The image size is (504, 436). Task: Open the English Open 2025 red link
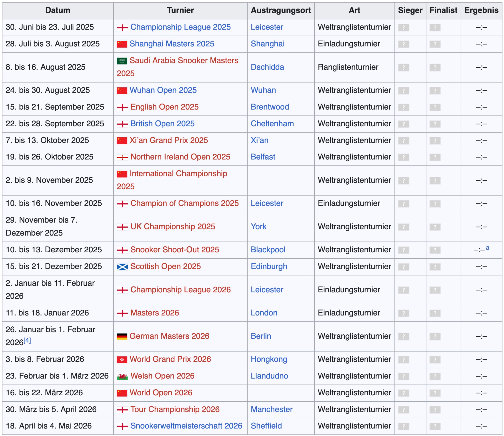tap(165, 107)
